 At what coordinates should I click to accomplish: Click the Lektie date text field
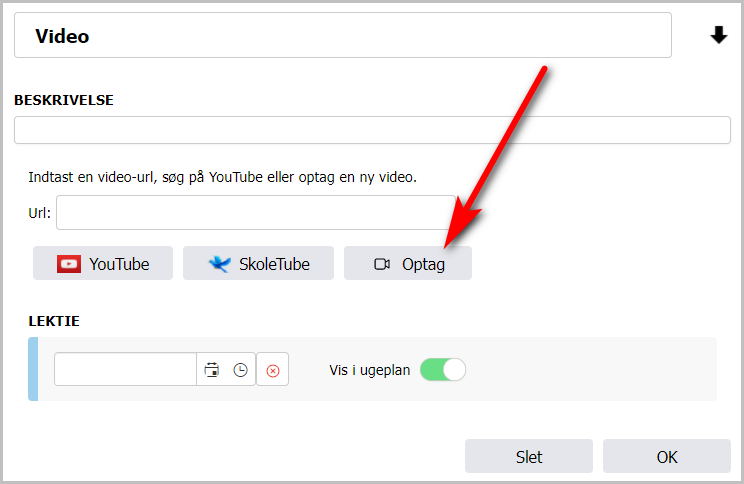click(125, 369)
